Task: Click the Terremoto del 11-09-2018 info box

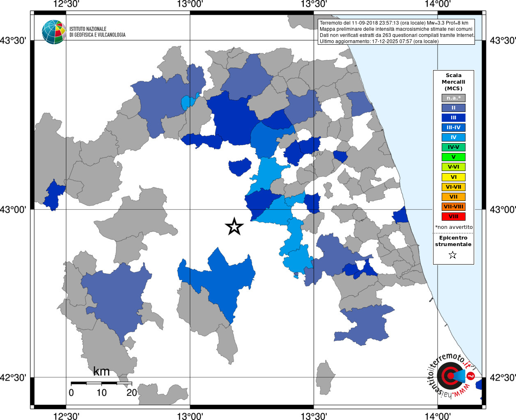Action: coord(396,32)
